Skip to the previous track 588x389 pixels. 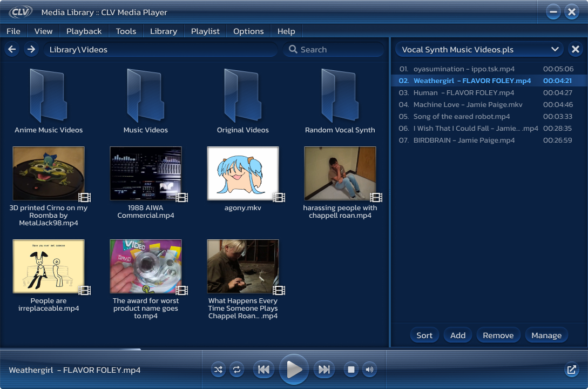coord(263,370)
